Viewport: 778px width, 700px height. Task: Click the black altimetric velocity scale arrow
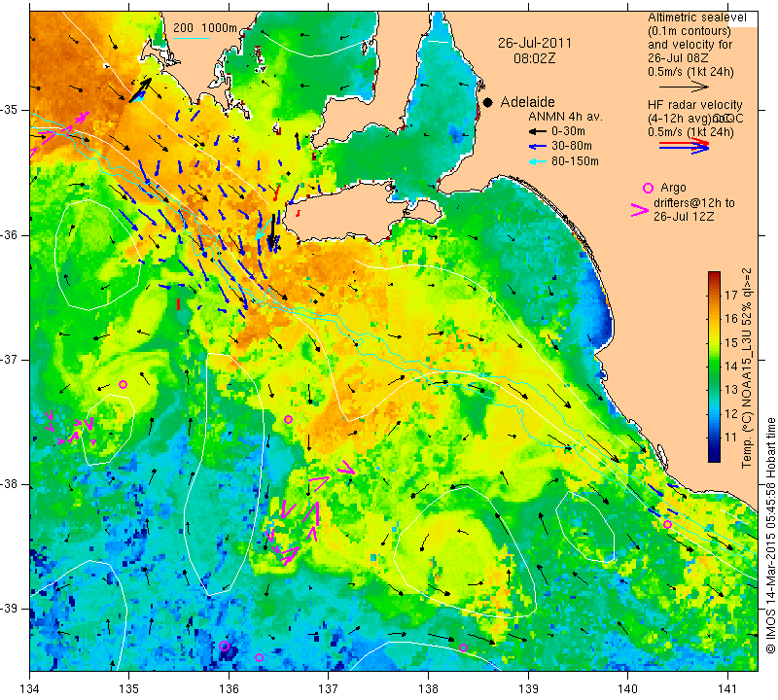point(684,87)
